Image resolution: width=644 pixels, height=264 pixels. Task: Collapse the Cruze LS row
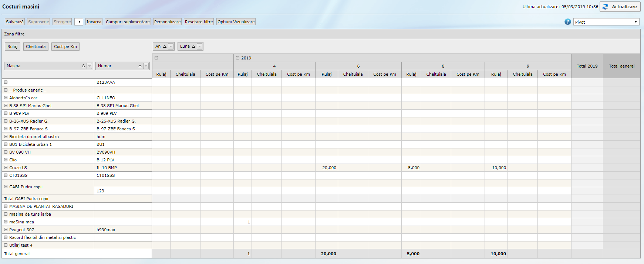click(x=6, y=168)
